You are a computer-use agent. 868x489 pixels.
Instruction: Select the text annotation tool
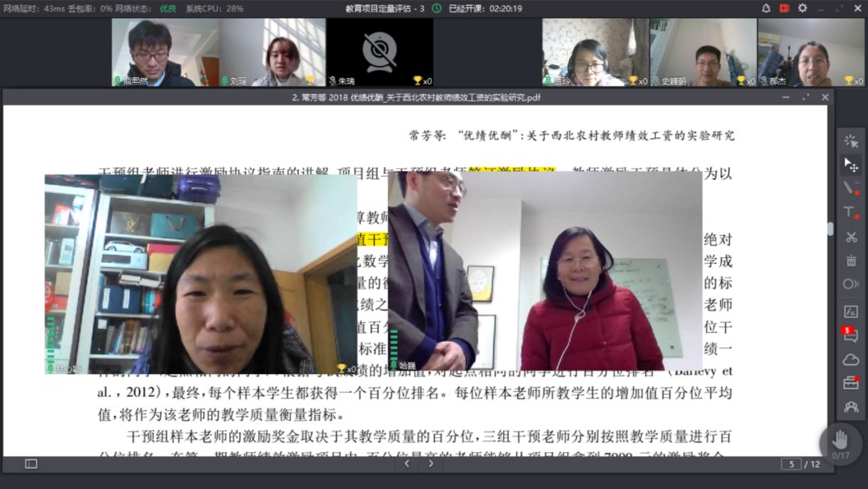[x=850, y=212]
